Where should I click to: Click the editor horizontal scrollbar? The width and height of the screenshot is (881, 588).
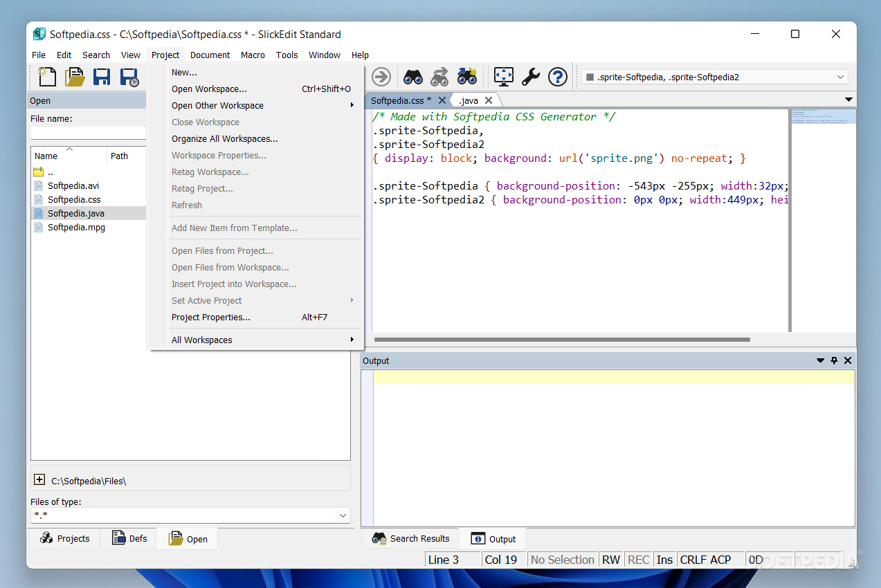click(x=562, y=340)
